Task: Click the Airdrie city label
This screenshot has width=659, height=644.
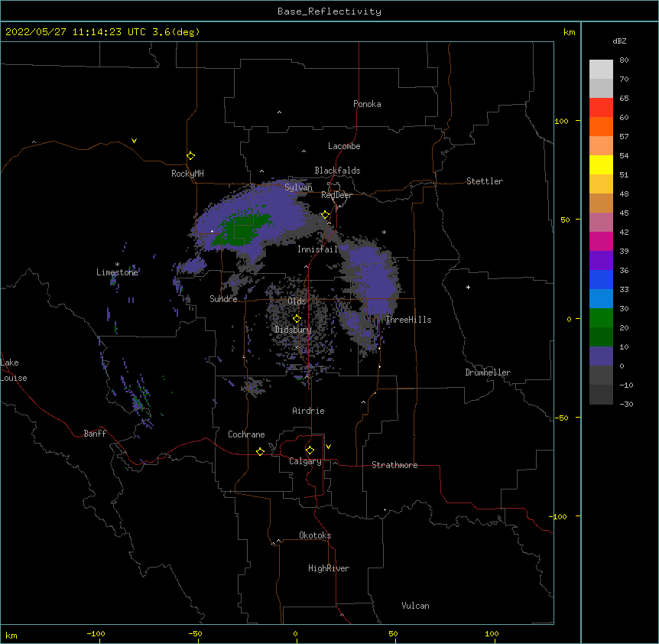Action: (309, 411)
